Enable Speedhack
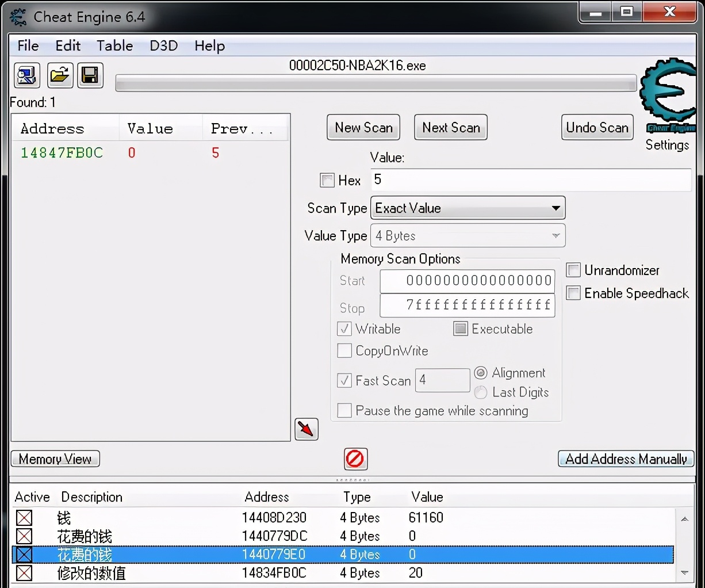Screen dimensions: 705x588 (x=573, y=293)
